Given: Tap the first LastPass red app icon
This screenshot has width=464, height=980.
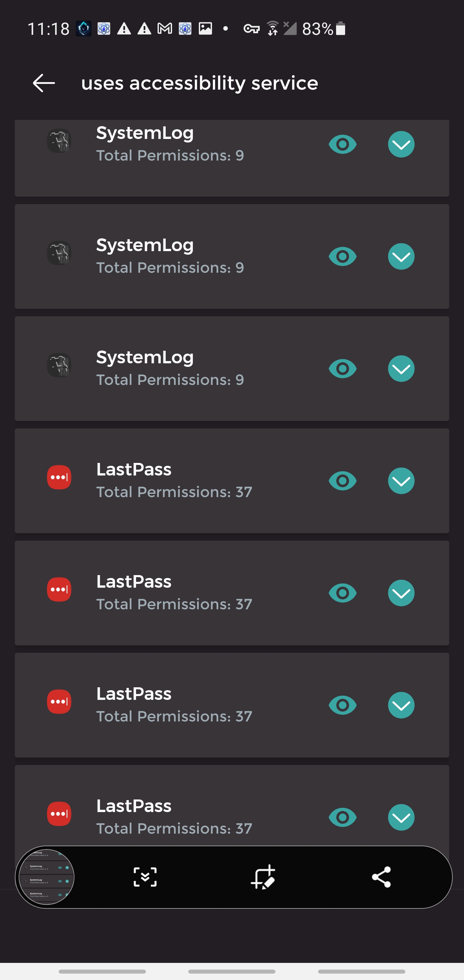Looking at the screenshot, I should [59, 477].
